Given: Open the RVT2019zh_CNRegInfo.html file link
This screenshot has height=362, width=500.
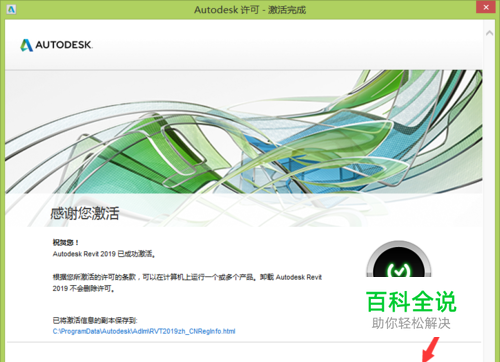Looking at the screenshot, I should [144, 331].
